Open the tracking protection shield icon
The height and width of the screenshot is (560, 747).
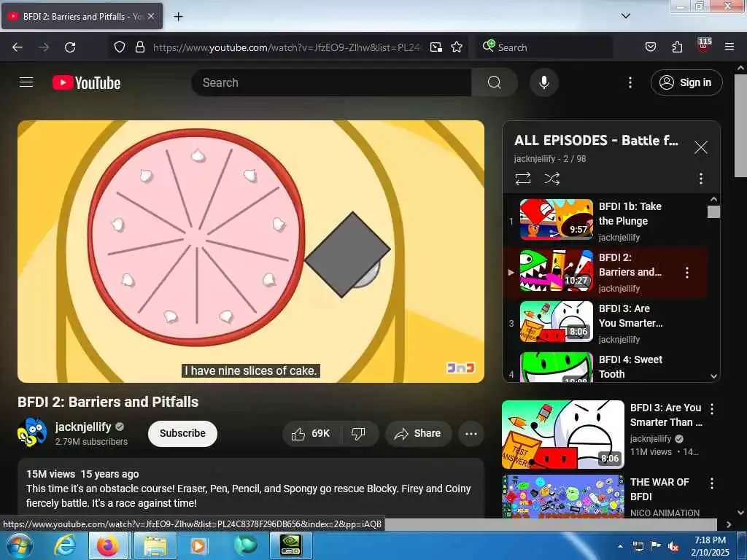click(x=120, y=47)
